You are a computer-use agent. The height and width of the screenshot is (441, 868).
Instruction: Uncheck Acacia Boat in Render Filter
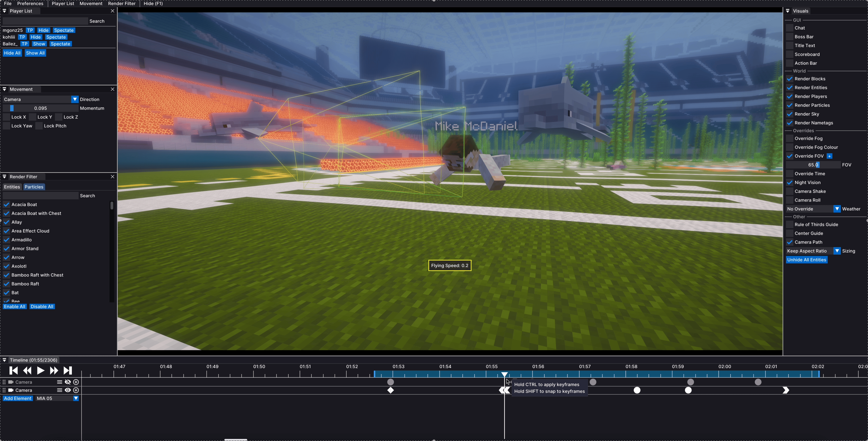click(x=6, y=204)
